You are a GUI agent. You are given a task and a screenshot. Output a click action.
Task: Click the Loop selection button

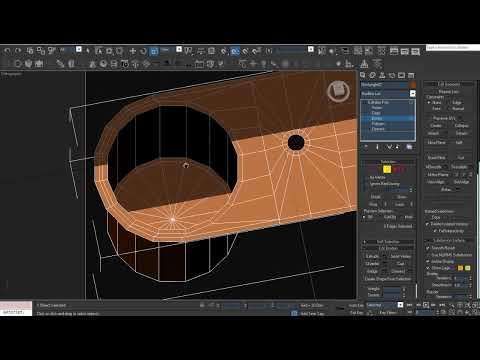click(400, 204)
